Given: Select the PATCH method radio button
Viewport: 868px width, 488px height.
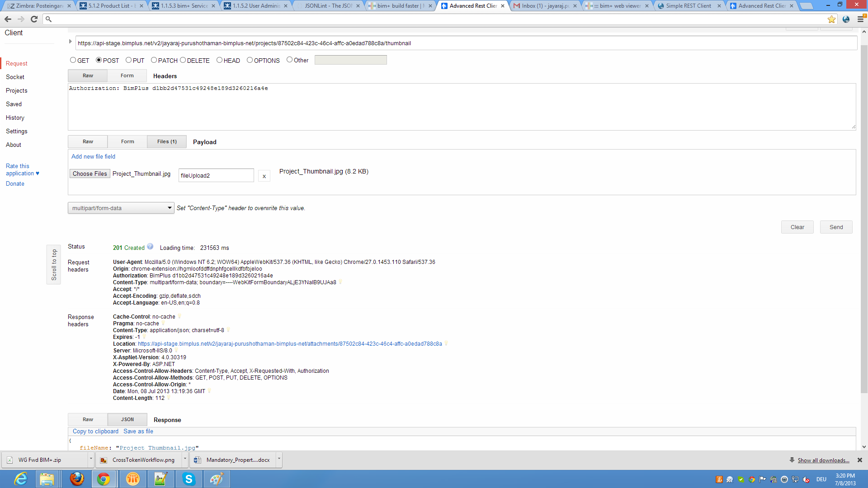Looking at the screenshot, I should point(154,60).
